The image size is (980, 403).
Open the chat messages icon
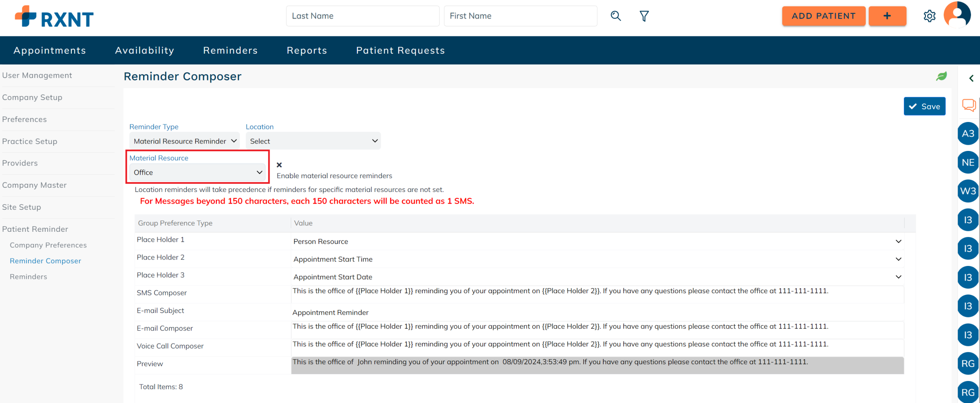click(969, 105)
